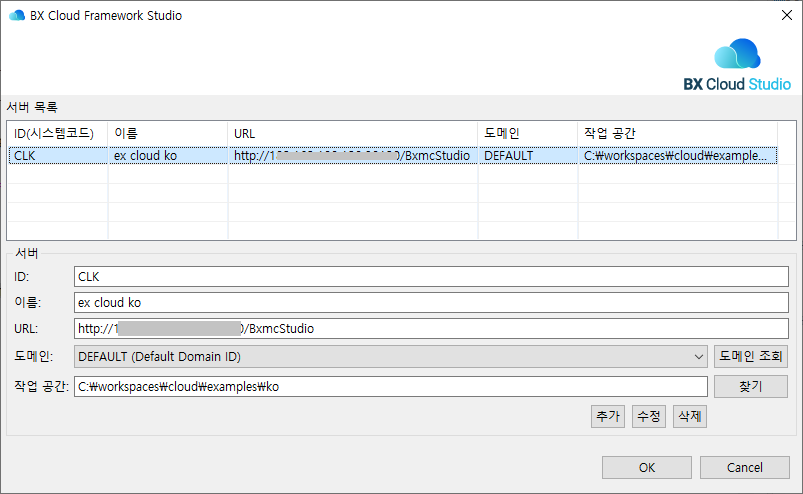Click the 도메인 조회 button
The width and height of the screenshot is (803, 494).
(x=751, y=356)
